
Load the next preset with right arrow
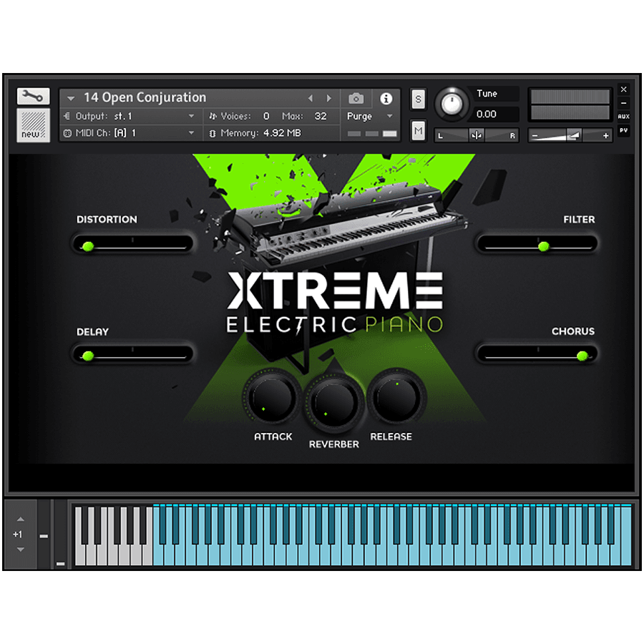[328, 97]
